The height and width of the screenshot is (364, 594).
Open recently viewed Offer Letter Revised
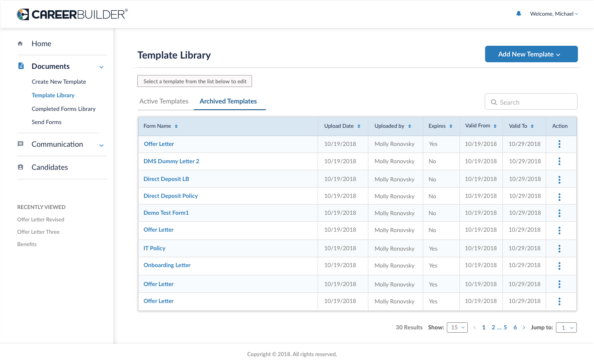pyautogui.click(x=41, y=219)
